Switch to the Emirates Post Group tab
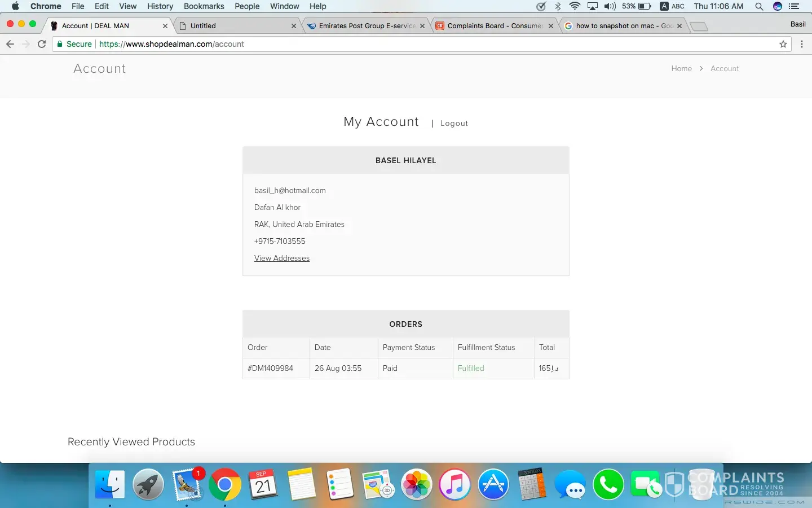 pos(367,26)
